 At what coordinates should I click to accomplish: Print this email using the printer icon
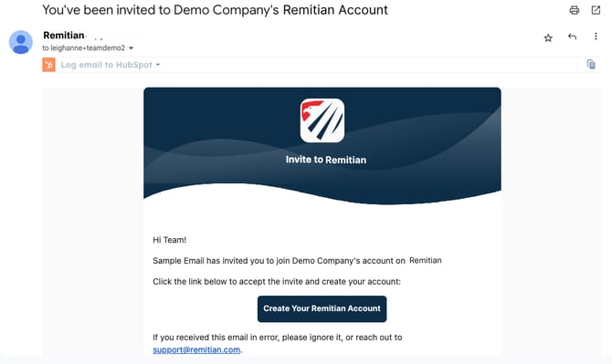tap(575, 10)
